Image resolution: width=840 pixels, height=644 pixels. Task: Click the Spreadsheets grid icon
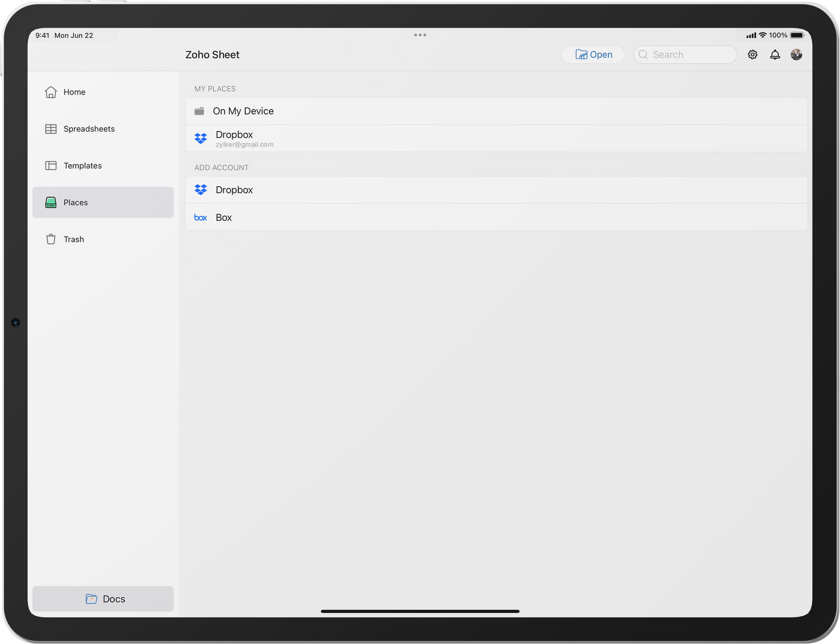51,129
